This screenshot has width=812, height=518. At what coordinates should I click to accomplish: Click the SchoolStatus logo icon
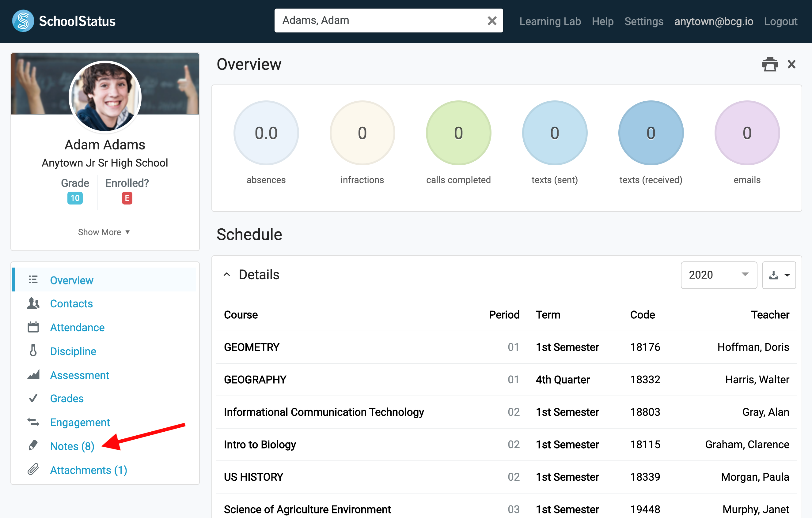tap(23, 21)
